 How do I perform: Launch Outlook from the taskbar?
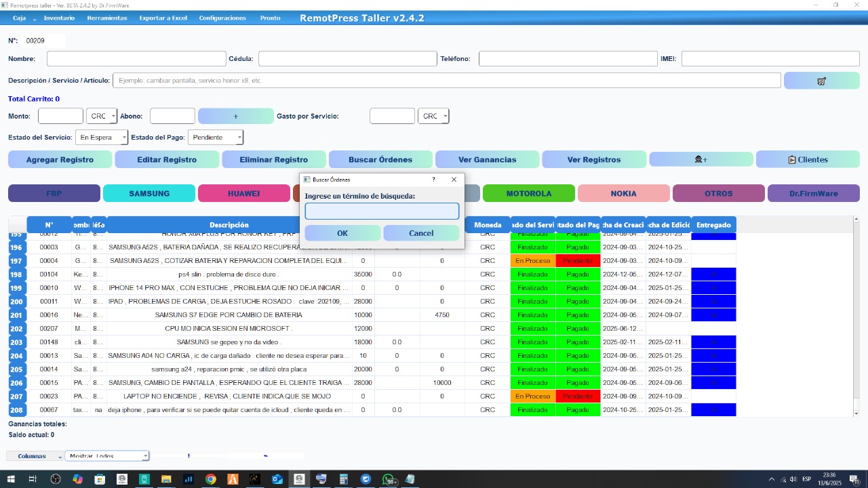(277, 479)
